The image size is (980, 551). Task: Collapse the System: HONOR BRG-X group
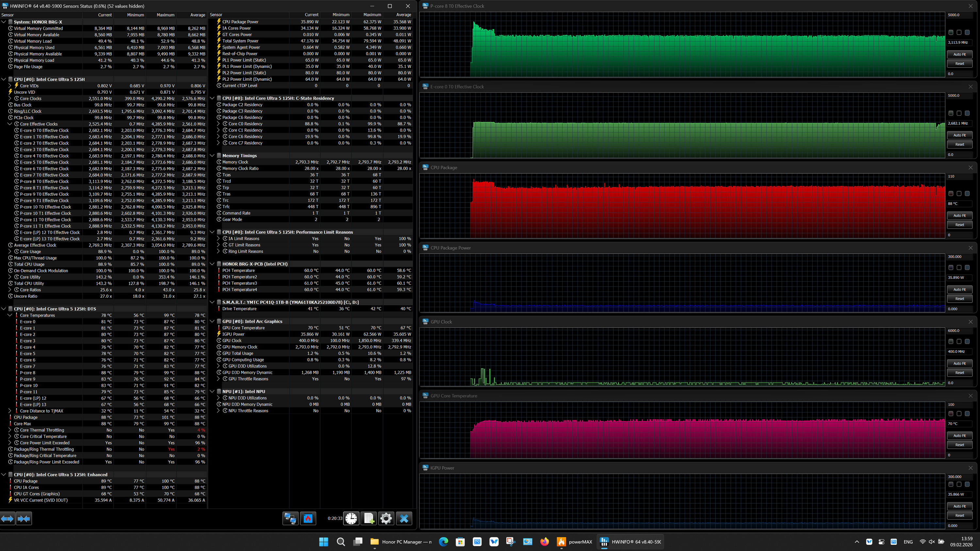tap(4, 22)
